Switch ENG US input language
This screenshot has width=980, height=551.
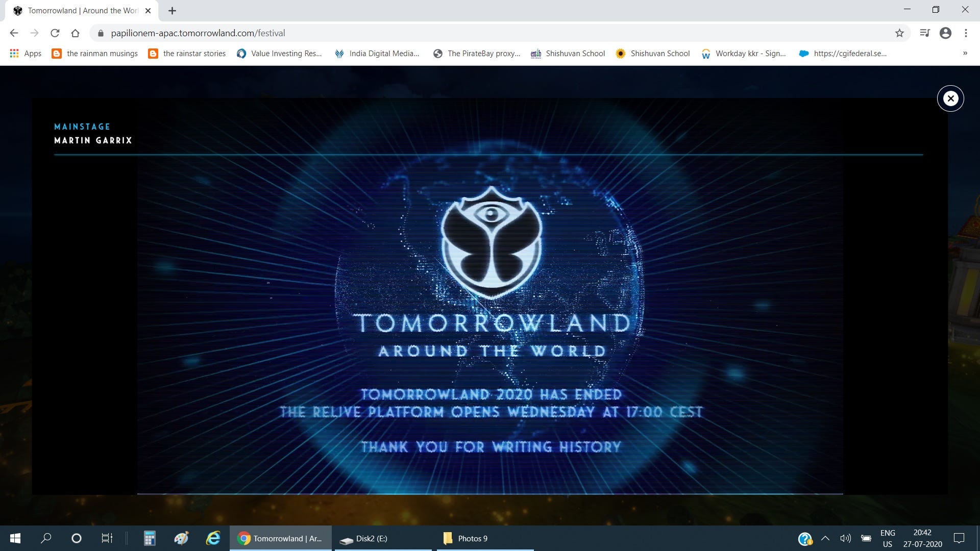(888, 538)
